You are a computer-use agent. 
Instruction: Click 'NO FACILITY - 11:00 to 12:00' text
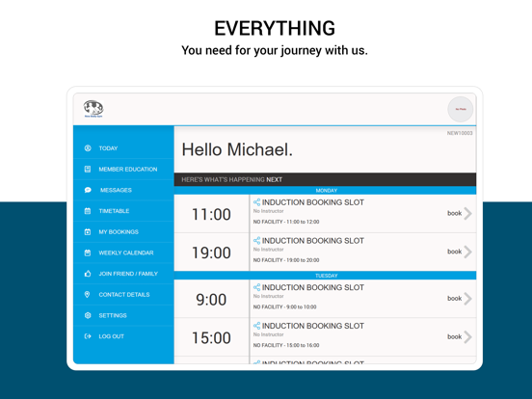(x=286, y=222)
